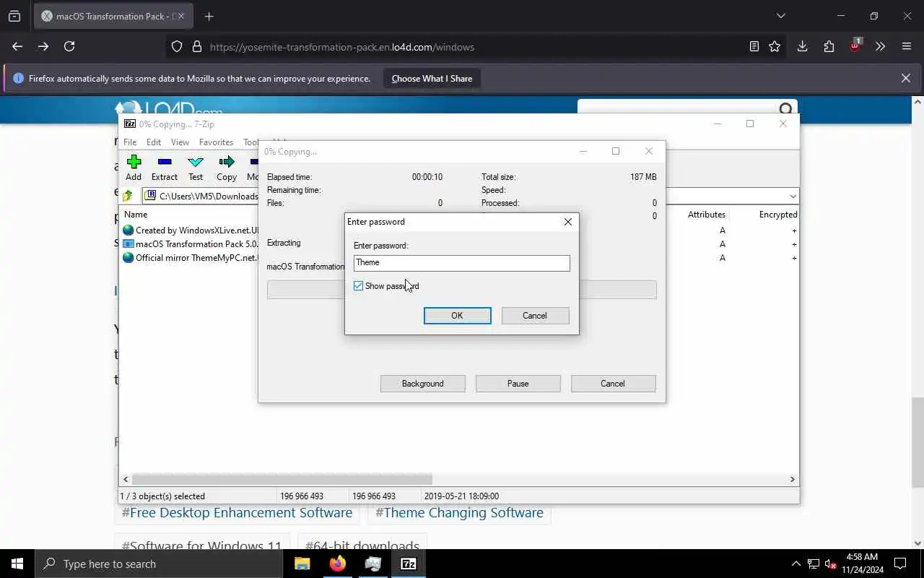Click the tracking protection shield icon
Screen dimensions: 924x578
pyautogui.click(x=177, y=47)
